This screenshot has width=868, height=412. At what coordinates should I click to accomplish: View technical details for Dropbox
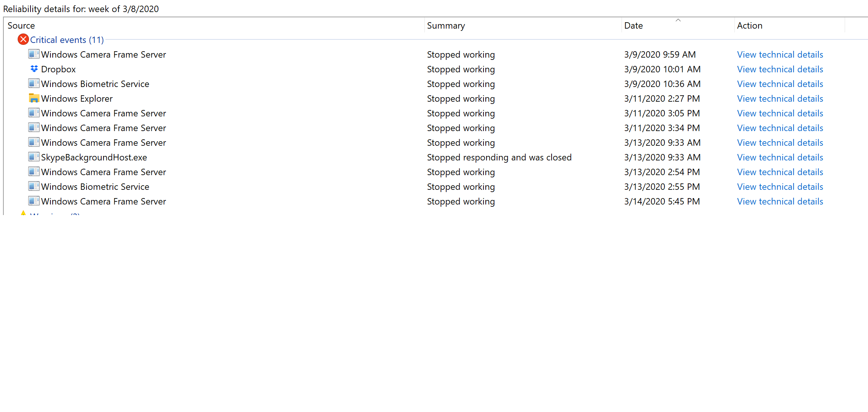780,69
